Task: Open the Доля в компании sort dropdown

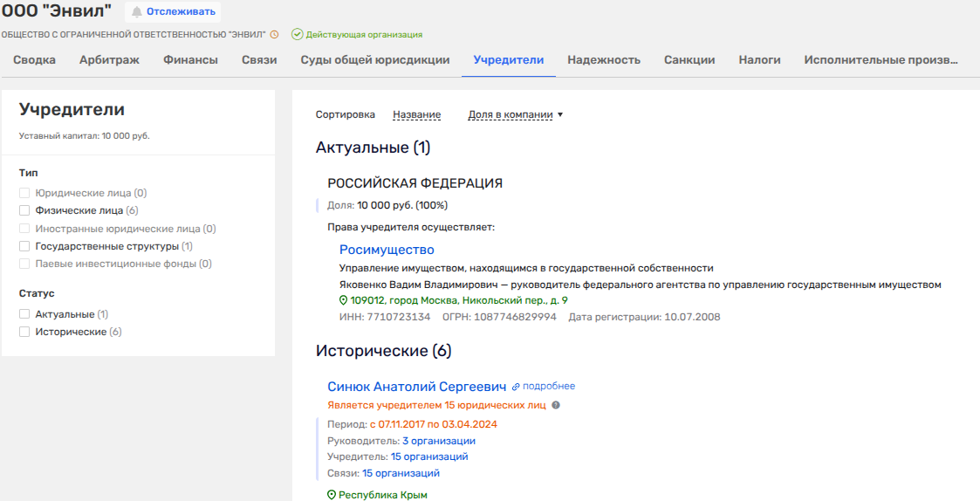Action: [x=515, y=114]
